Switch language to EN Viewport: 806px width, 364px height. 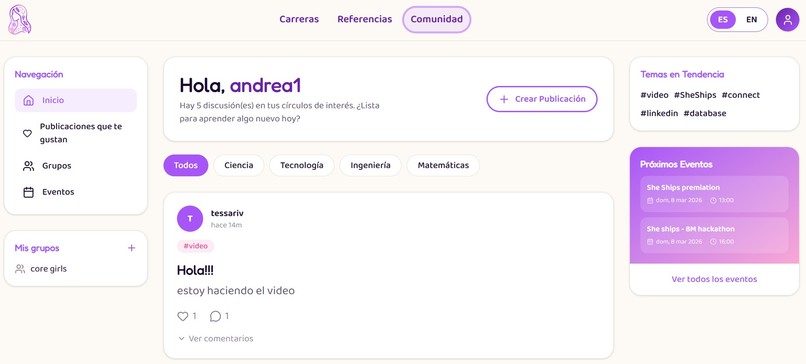752,20
